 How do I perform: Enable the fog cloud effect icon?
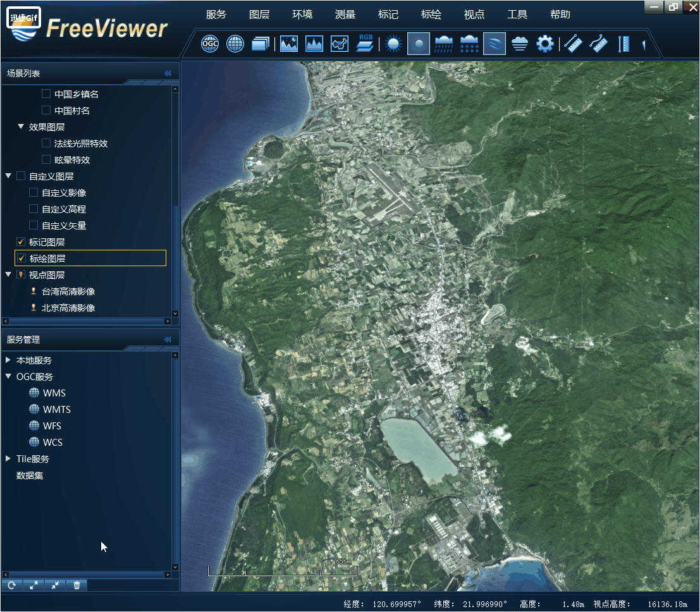coord(520,44)
